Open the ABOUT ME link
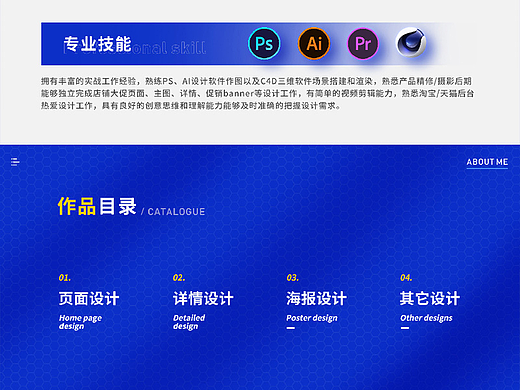Viewport: 520px width, 390px height. (487, 162)
